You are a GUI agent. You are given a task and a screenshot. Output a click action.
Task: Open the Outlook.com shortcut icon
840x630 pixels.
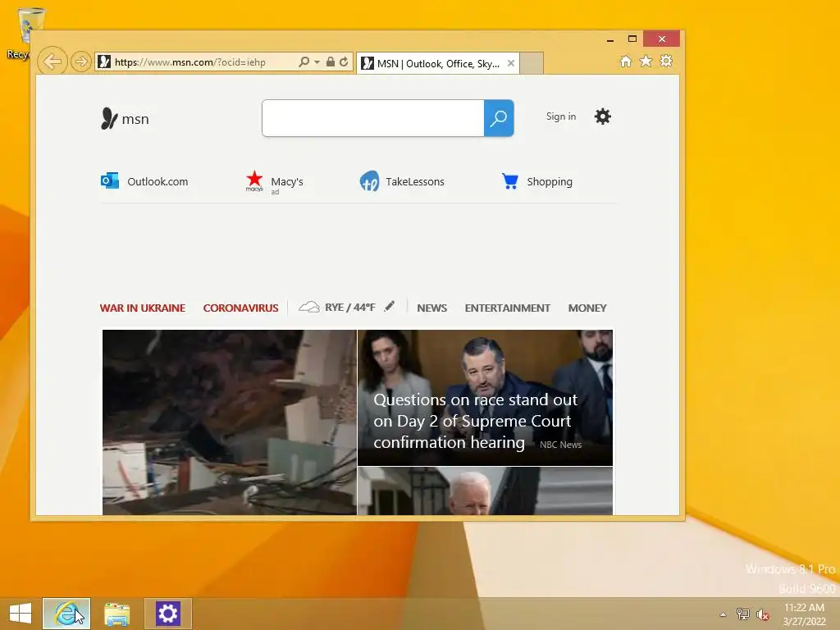[x=110, y=180]
